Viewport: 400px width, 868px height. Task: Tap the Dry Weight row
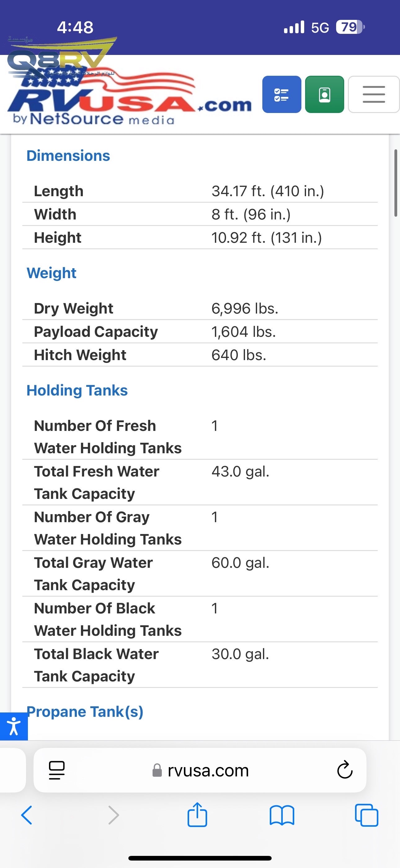pos(200,308)
